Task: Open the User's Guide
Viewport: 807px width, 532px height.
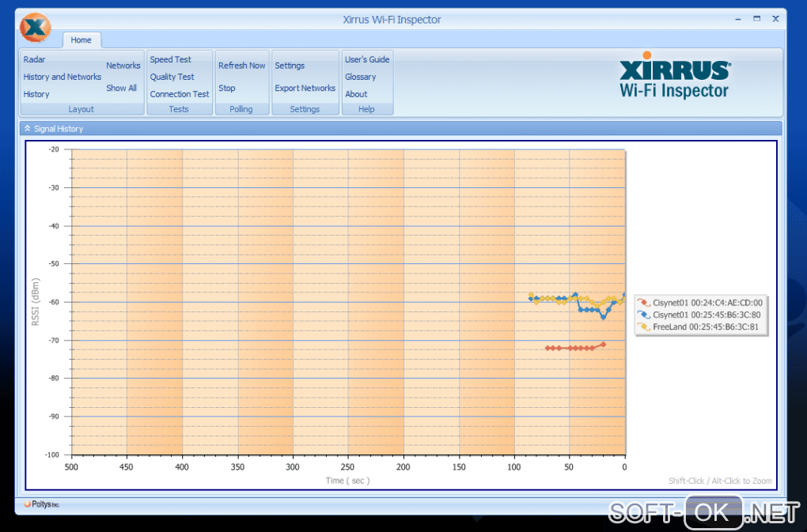Action: [x=367, y=59]
